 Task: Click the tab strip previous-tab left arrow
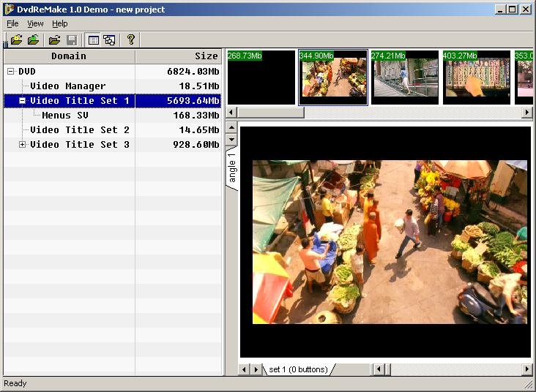point(244,369)
